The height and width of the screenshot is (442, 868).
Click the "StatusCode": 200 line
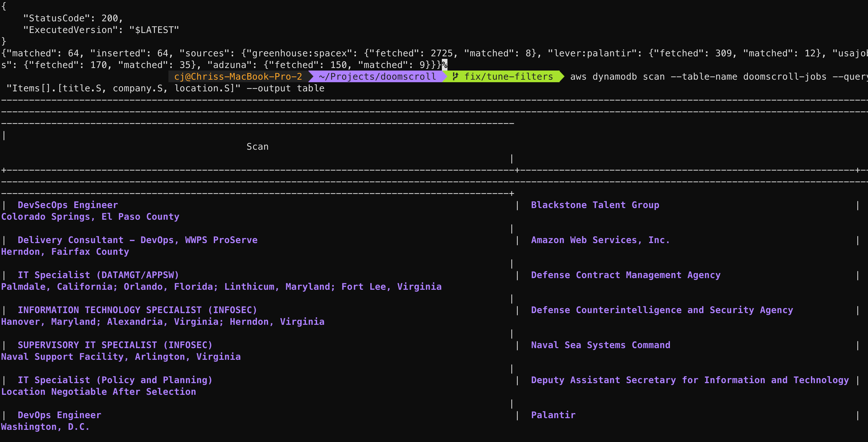(x=73, y=18)
